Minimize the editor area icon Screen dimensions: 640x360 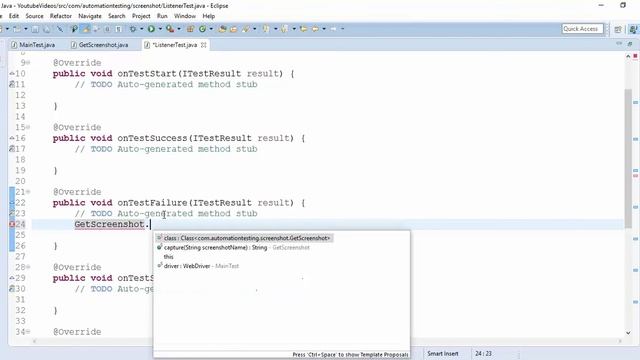[x=619, y=43]
